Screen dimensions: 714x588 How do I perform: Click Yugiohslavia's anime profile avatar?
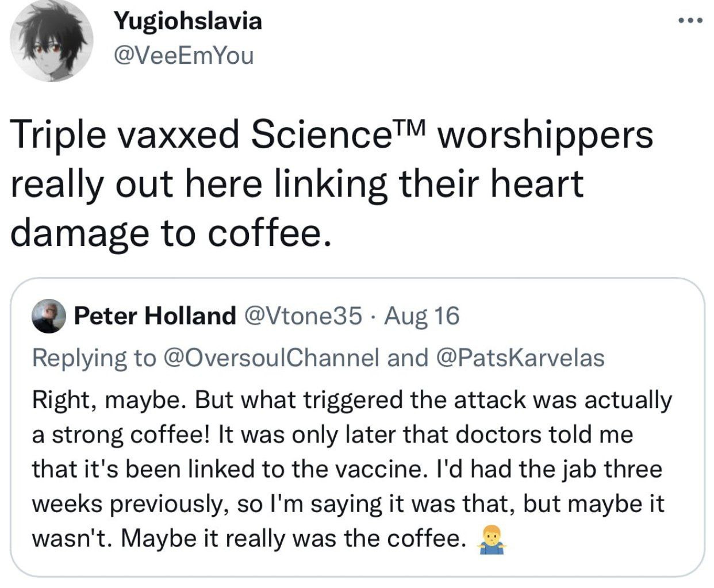pos(52,41)
